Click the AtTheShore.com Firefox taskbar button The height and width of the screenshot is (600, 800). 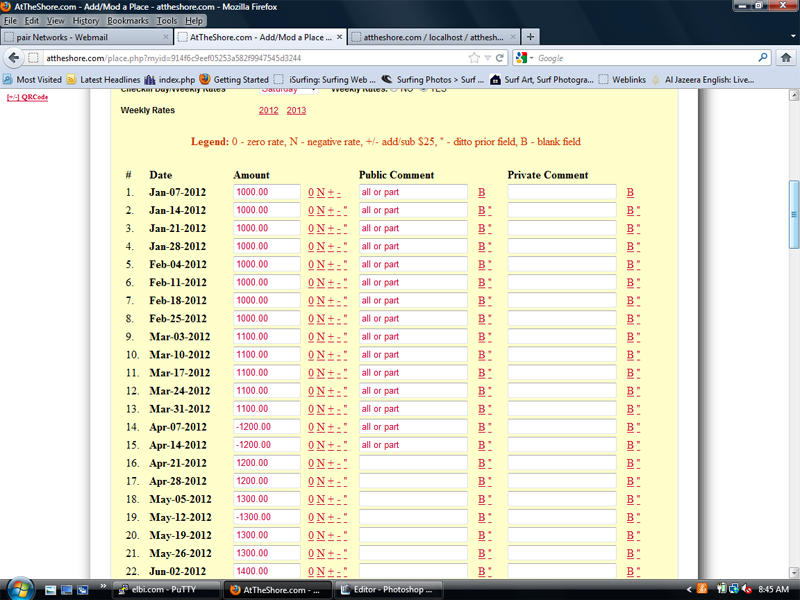(x=277, y=590)
